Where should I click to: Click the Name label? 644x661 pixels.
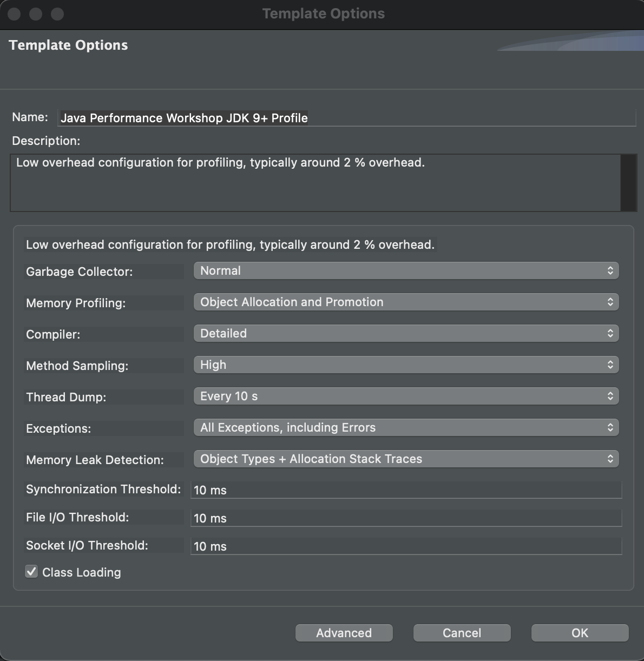(30, 117)
